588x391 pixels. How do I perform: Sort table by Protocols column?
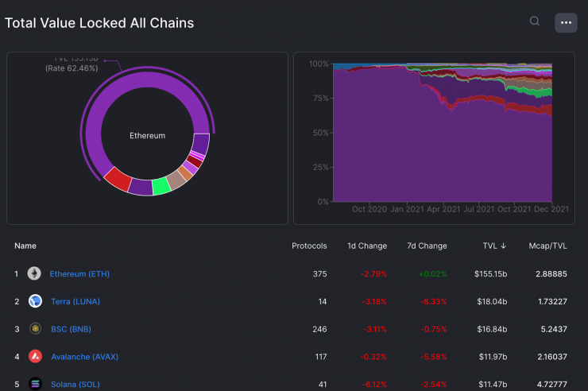coord(309,246)
